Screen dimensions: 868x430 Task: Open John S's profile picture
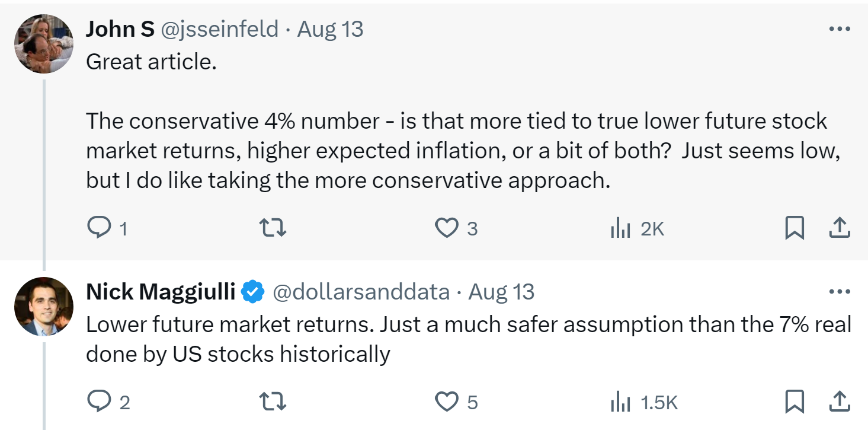click(43, 43)
